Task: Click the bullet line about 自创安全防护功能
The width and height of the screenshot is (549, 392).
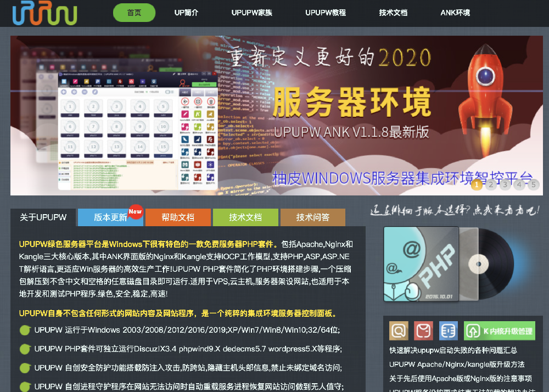Action: pos(188,368)
